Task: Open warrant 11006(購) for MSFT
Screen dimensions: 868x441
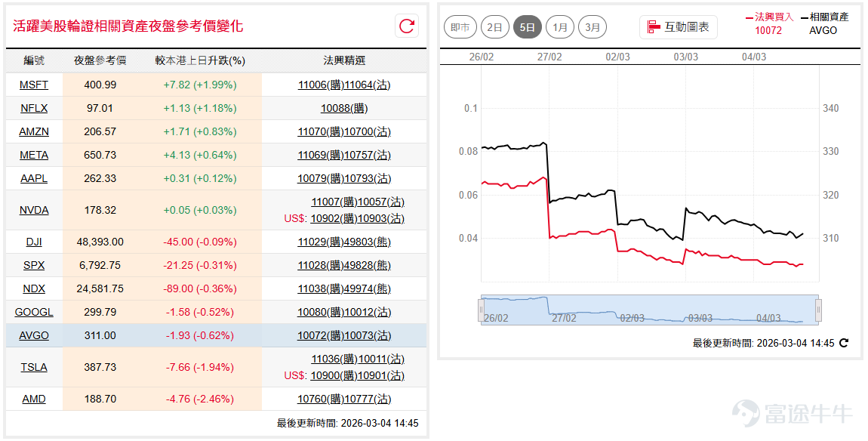Action: (x=321, y=85)
